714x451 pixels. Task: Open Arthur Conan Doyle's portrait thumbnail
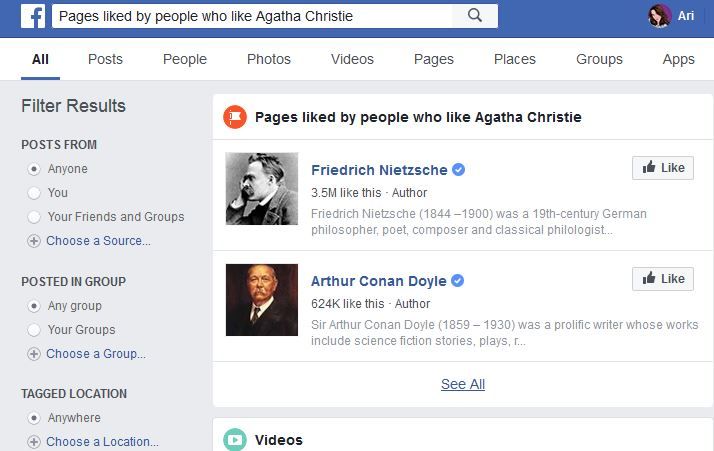coord(262,300)
